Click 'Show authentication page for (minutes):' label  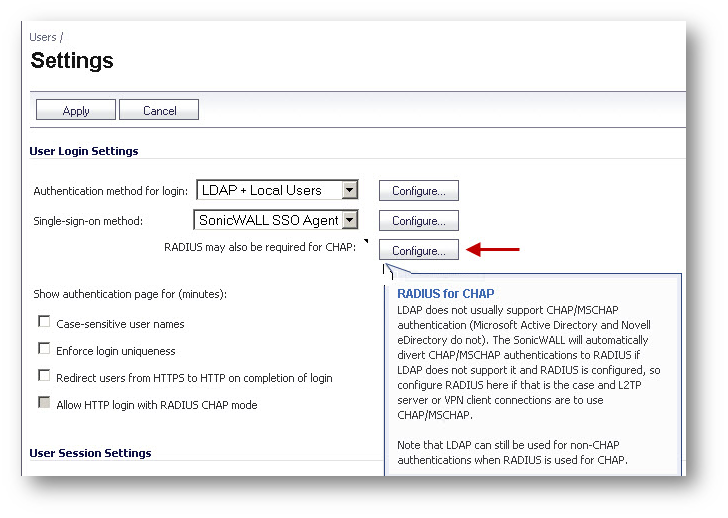[130, 294]
